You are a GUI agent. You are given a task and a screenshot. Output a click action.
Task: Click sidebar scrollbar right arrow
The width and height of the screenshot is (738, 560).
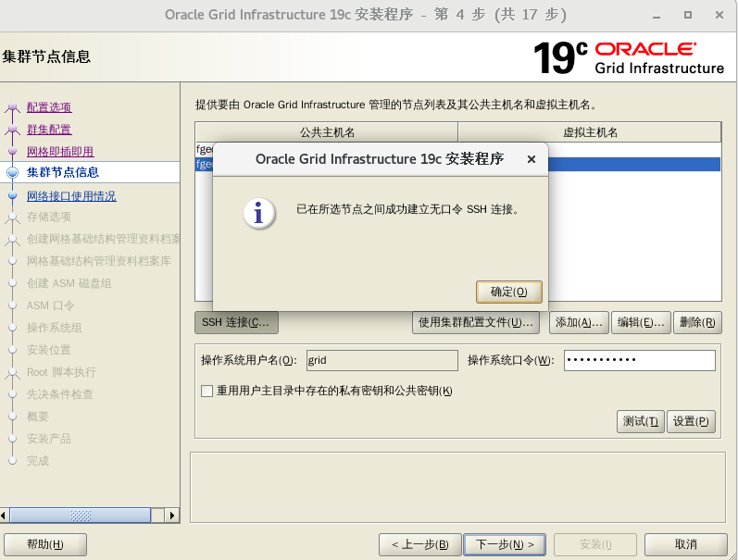point(172,516)
